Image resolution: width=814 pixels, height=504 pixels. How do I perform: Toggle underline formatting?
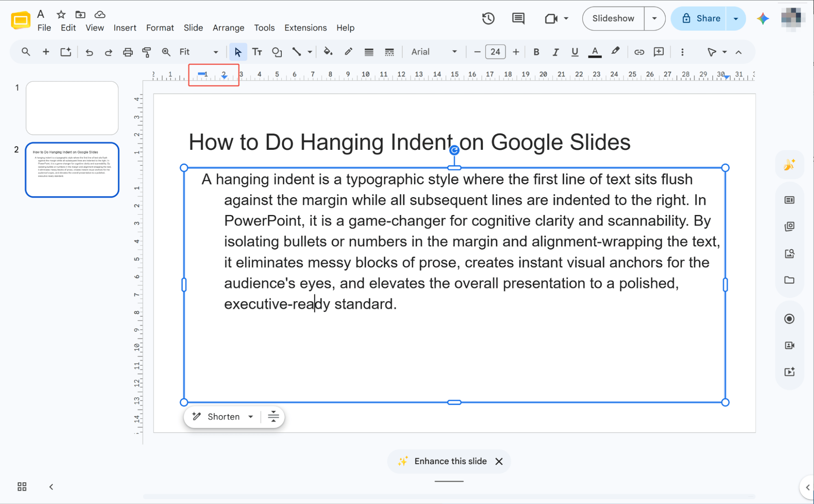click(x=575, y=52)
